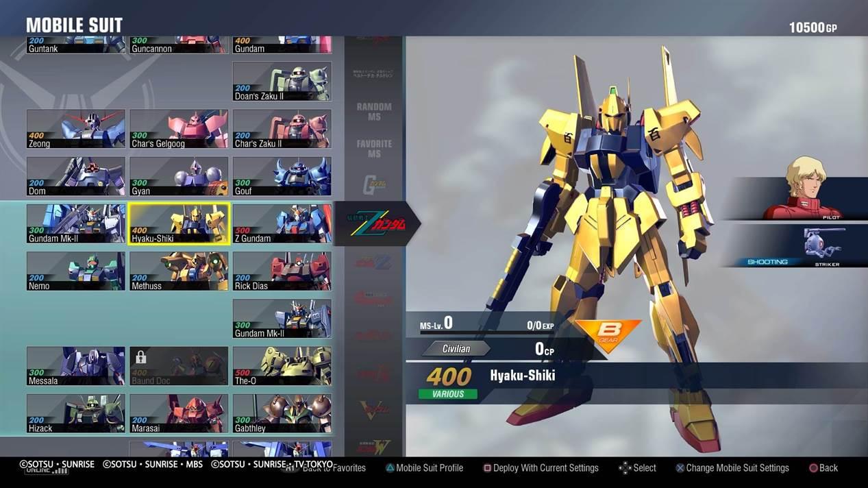Open Mobile Suit Profile

pos(430,468)
